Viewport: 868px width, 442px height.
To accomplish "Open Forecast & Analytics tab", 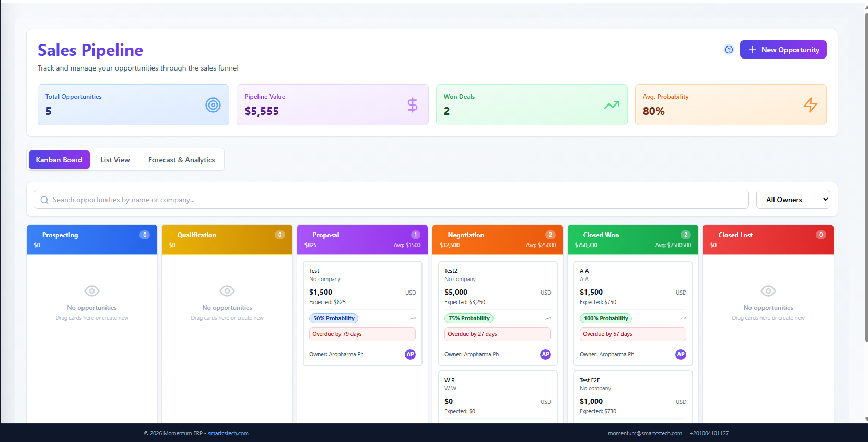I will [182, 160].
